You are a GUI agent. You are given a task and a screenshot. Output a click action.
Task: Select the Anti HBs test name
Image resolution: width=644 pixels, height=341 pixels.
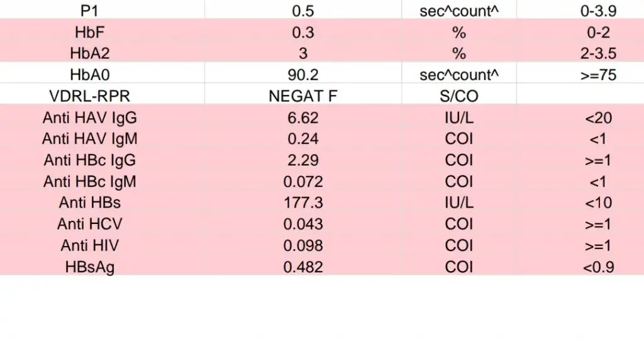pos(89,203)
